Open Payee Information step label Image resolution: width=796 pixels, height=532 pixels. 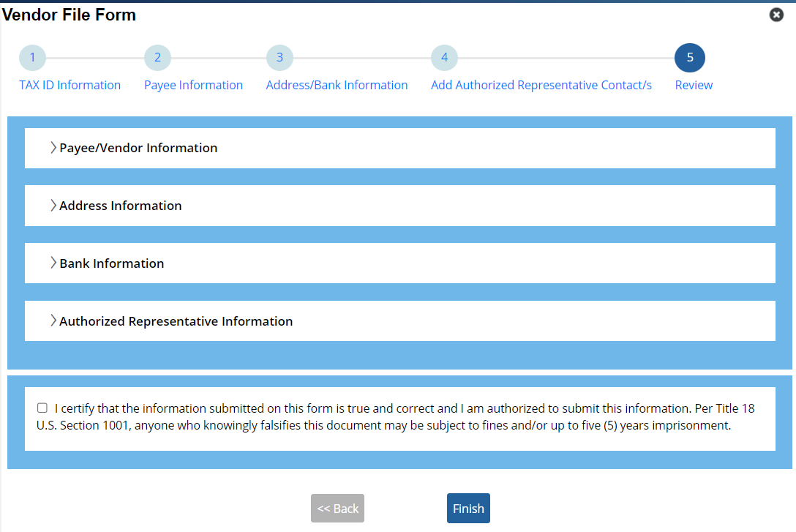193,85
